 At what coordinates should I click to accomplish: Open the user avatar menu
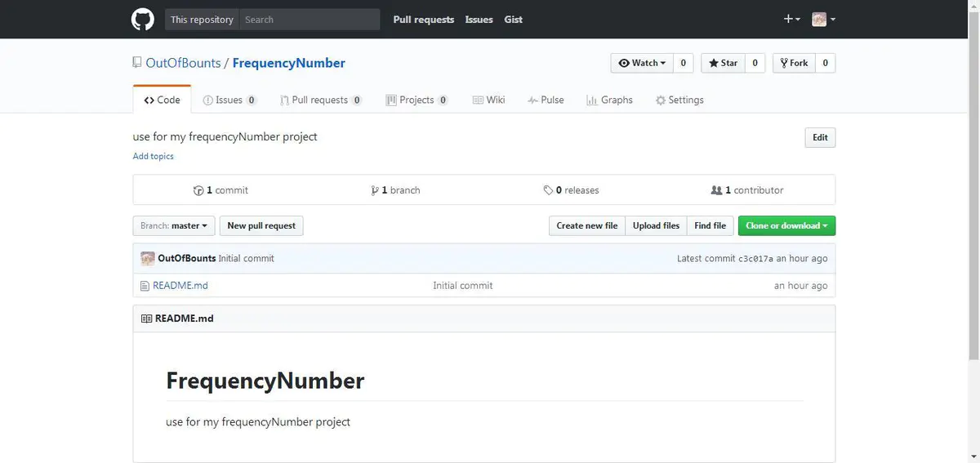click(x=823, y=20)
